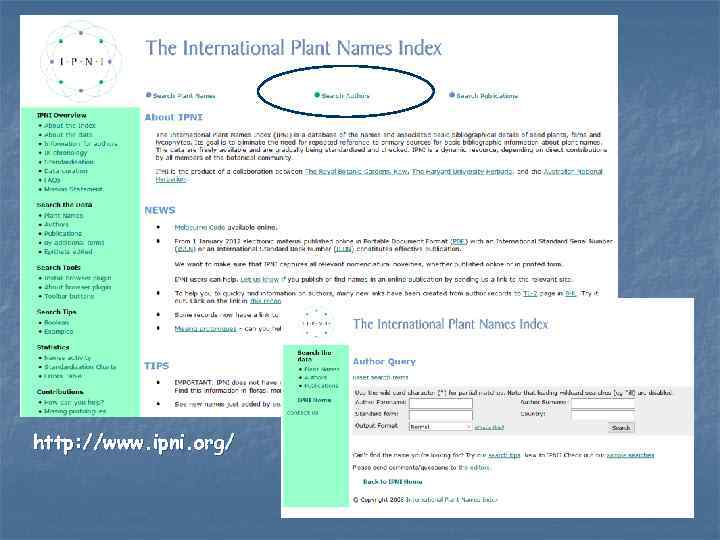Click the Country input field
This screenshot has width=720, height=540.
603,415
